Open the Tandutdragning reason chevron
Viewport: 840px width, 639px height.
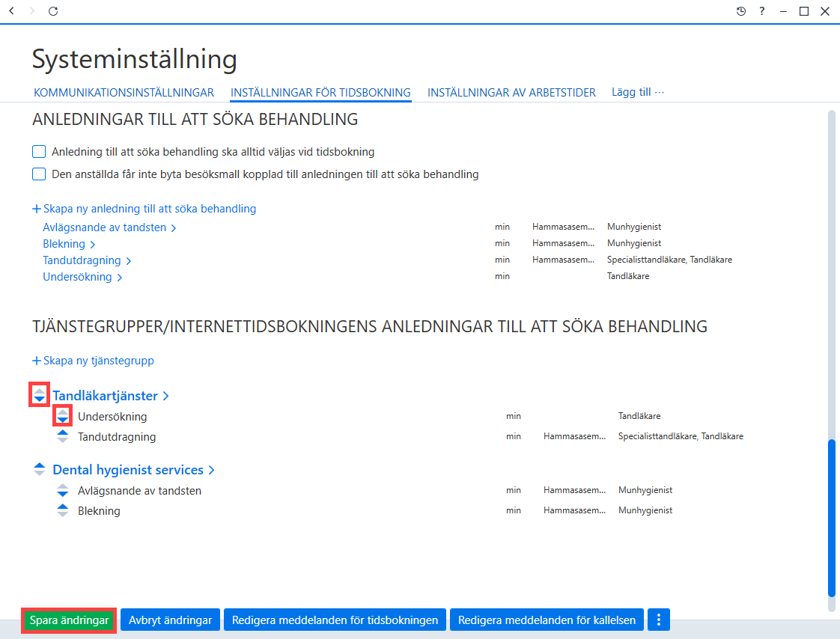[129, 261]
